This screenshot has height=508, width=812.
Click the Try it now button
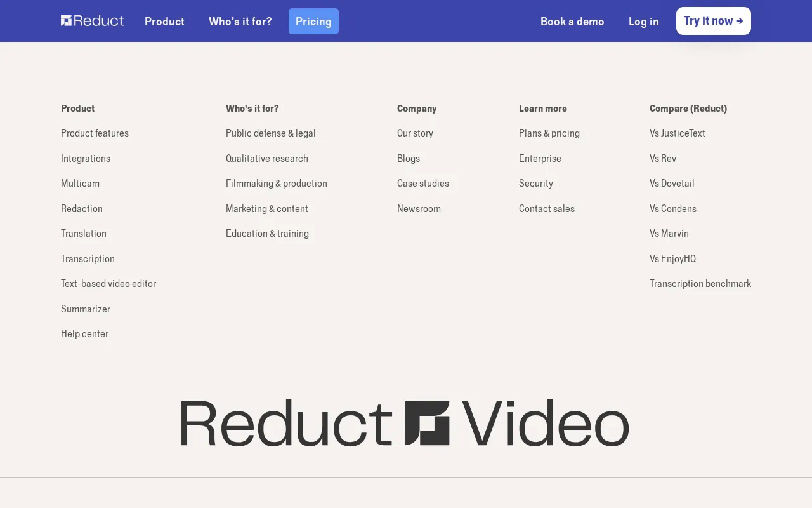point(714,21)
